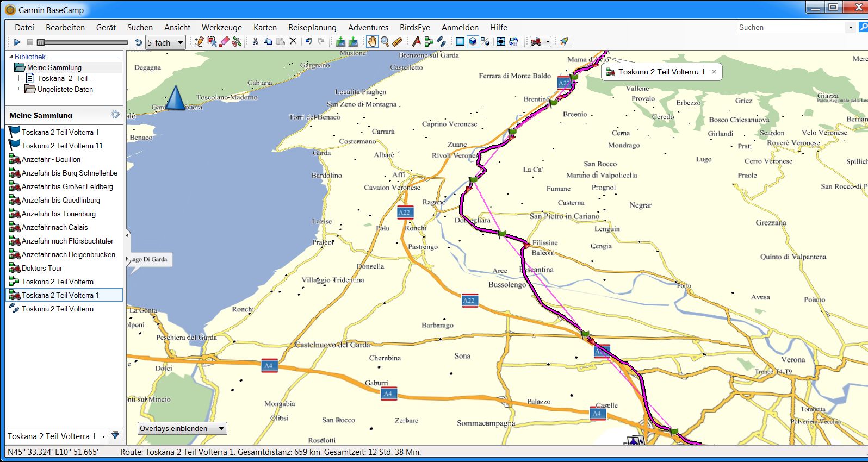Click the Undo arrow icon
Viewport: 868px width, 462px height.
(308, 41)
